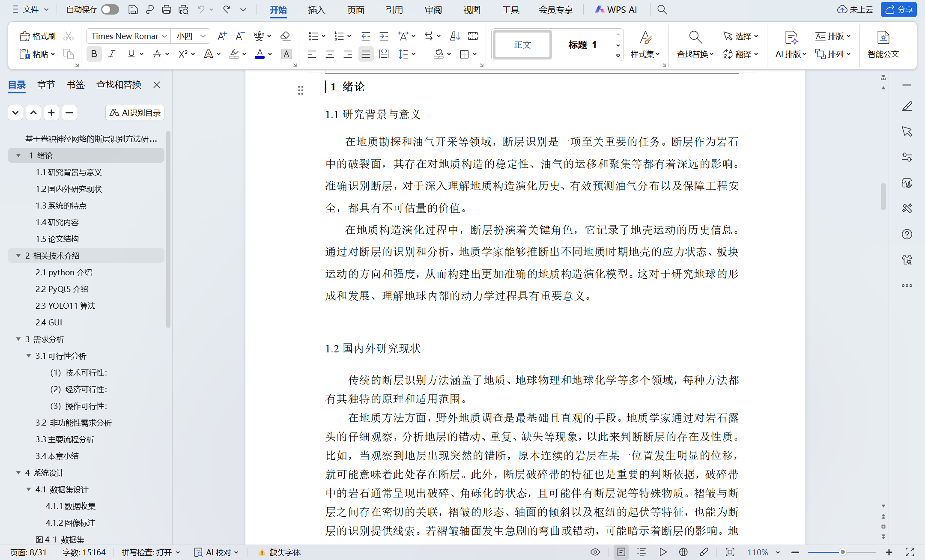Viewport: 925px width, 560px height.
Task: Click the increase indent icon
Action: (384, 36)
